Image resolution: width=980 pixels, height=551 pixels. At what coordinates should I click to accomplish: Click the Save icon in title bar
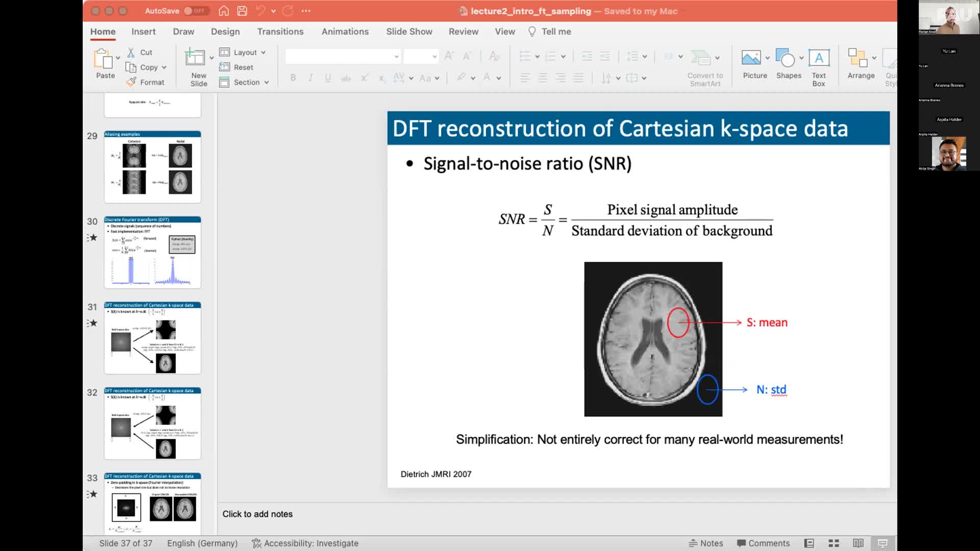242,11
